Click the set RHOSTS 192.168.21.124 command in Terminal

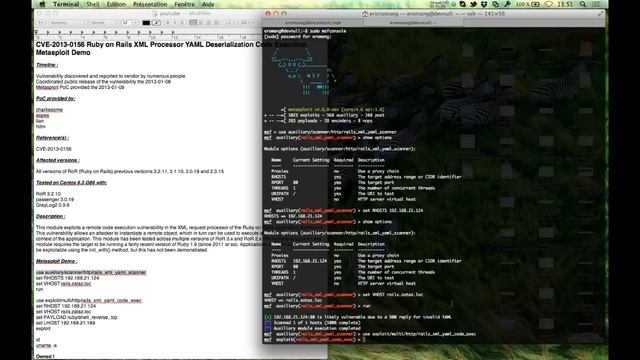tap(392, 211)
